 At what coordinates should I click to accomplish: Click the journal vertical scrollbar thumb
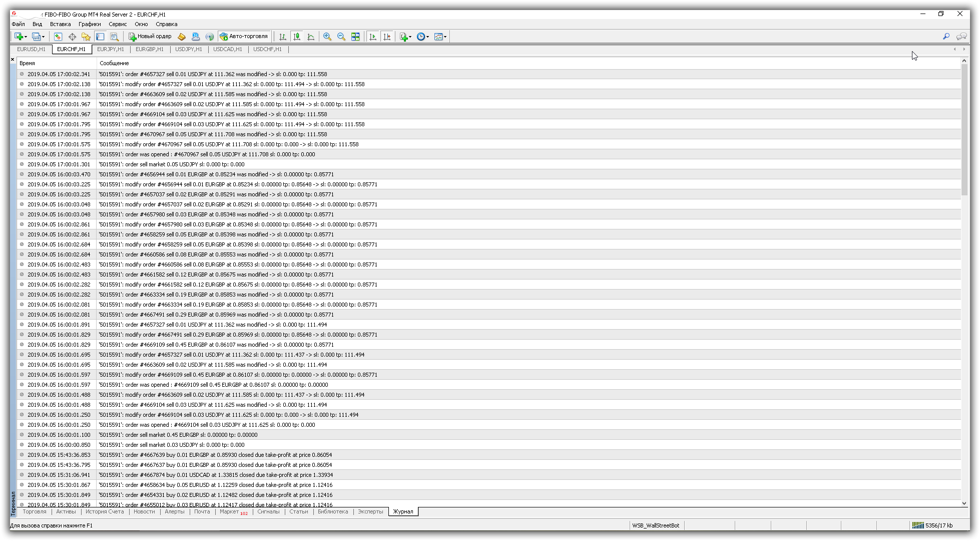click(x=964, y=130)
